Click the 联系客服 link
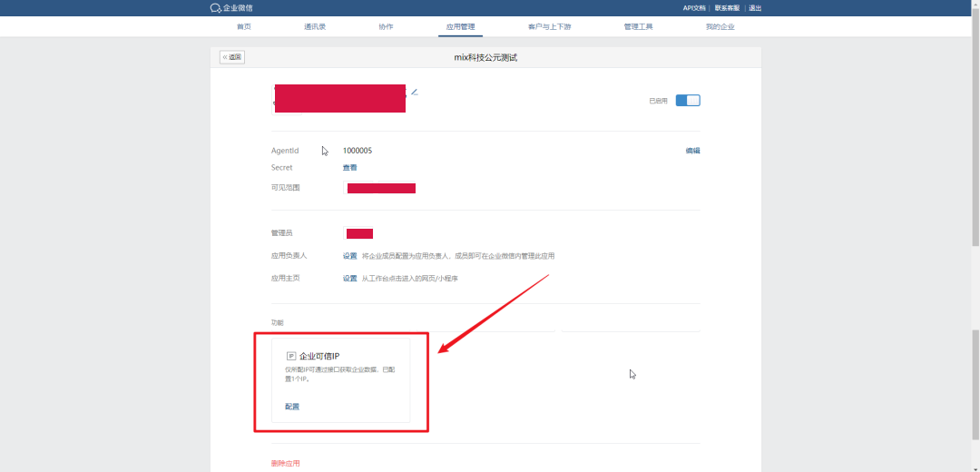Image resolution: width=980 pixels, height=472 pixels. click(x=727, y=8)
